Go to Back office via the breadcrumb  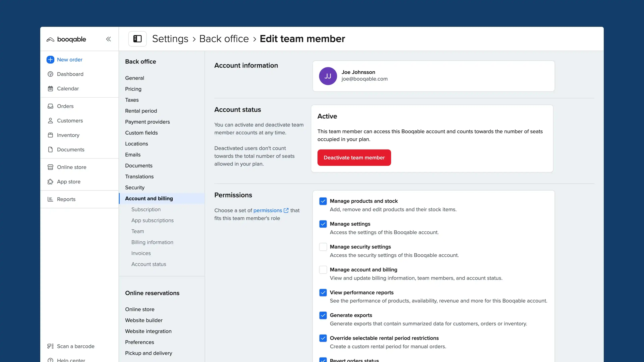tap(224, 39)
